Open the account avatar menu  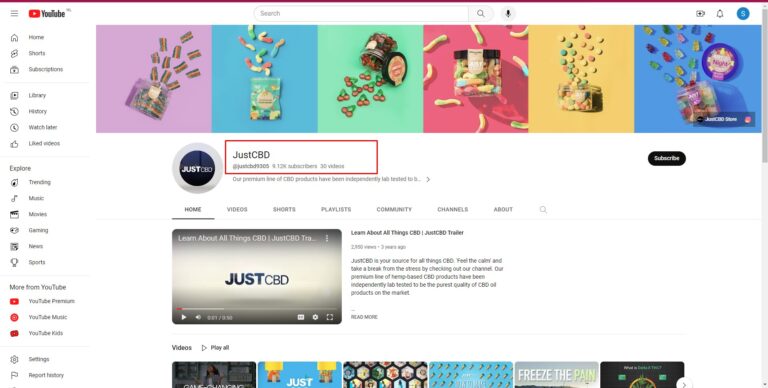point(743,14)
